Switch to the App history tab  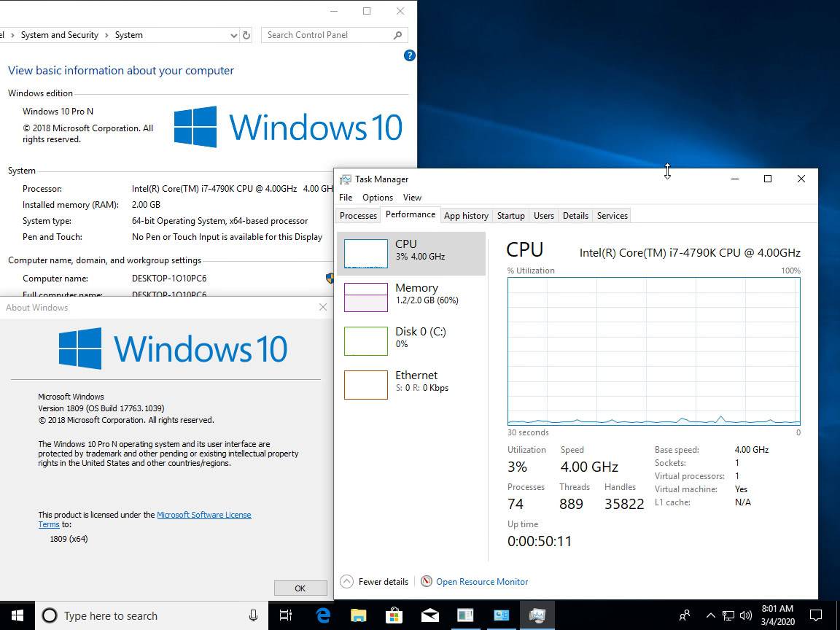click(466, 215)
